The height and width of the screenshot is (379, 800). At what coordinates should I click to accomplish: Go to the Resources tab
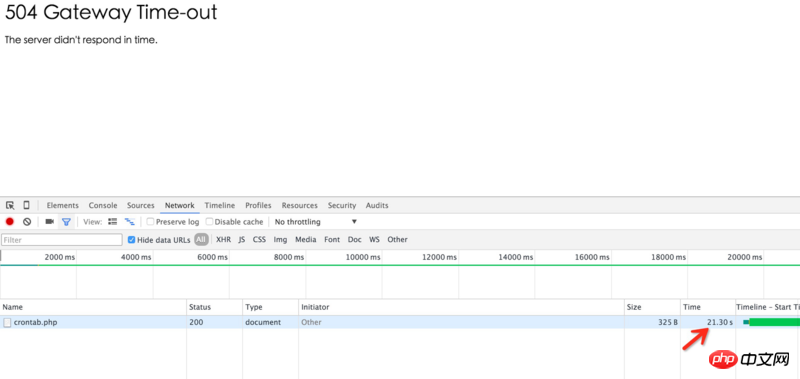click(299, 206)
